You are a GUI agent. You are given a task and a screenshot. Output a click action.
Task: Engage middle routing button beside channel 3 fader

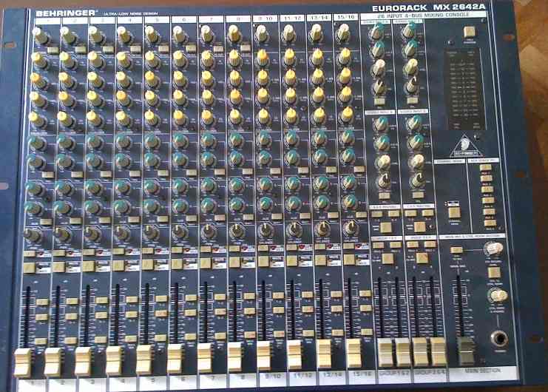point(101,316)
